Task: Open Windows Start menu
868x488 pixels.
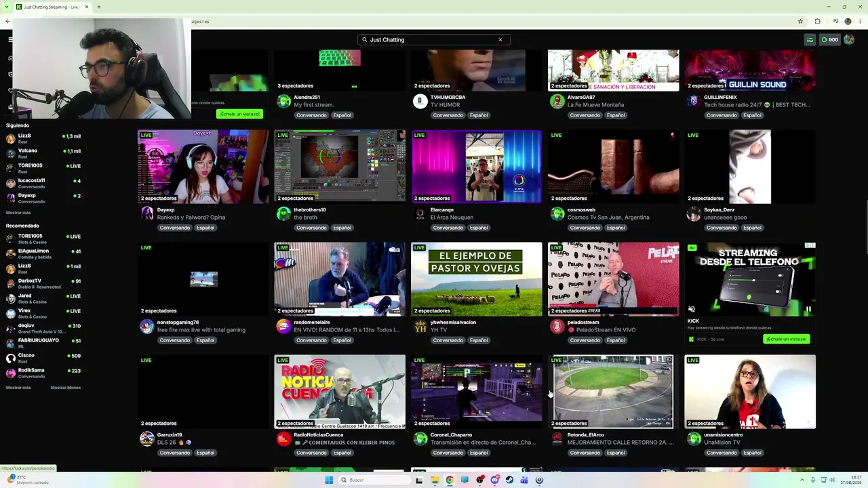Action: 329,480
